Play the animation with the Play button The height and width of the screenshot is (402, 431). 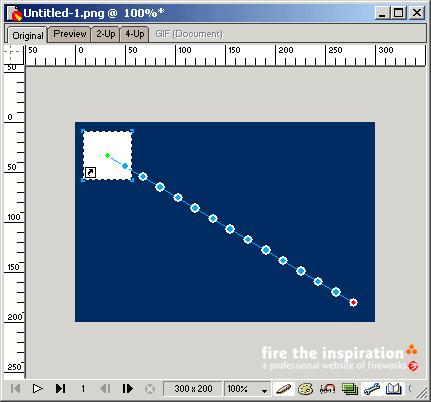pyautogui.click(x=37, y=389)
